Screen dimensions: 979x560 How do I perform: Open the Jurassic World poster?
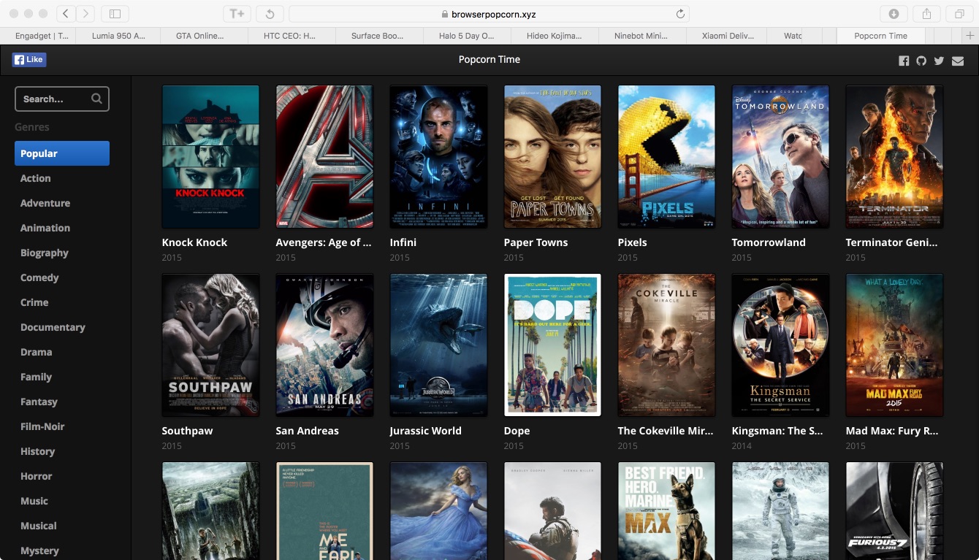438,345
